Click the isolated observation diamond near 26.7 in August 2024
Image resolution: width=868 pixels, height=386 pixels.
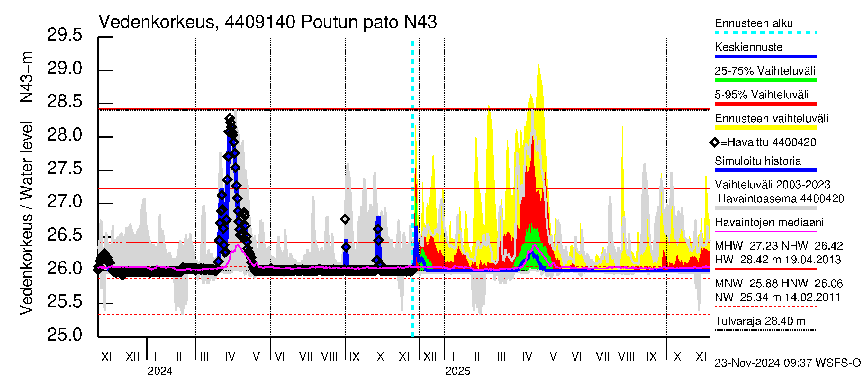click(x=345, y=219)
